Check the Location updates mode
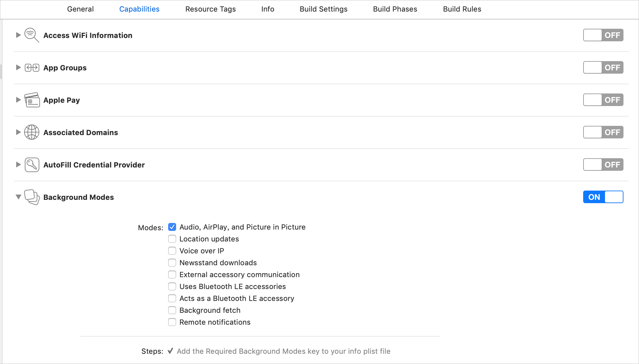Screen dimensions: 639x364 pyautogui.click(x=172, y=239)
